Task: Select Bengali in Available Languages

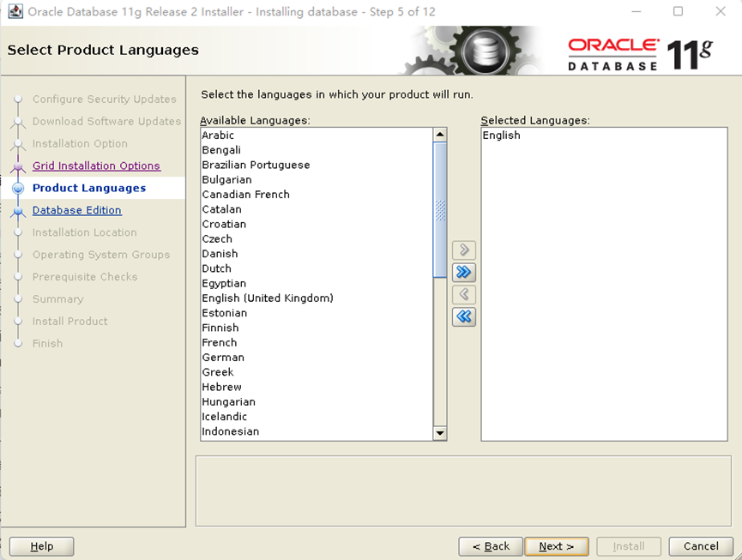Action: 317,150
